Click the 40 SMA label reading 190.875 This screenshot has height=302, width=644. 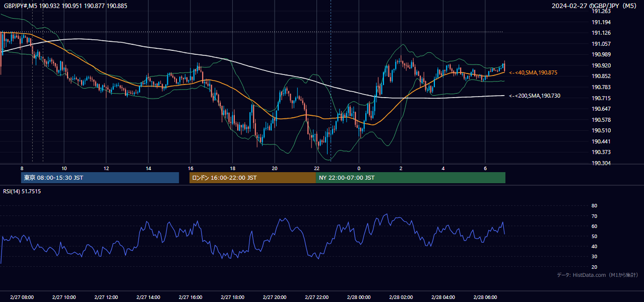pyautogui.click(x=533, y=73)
